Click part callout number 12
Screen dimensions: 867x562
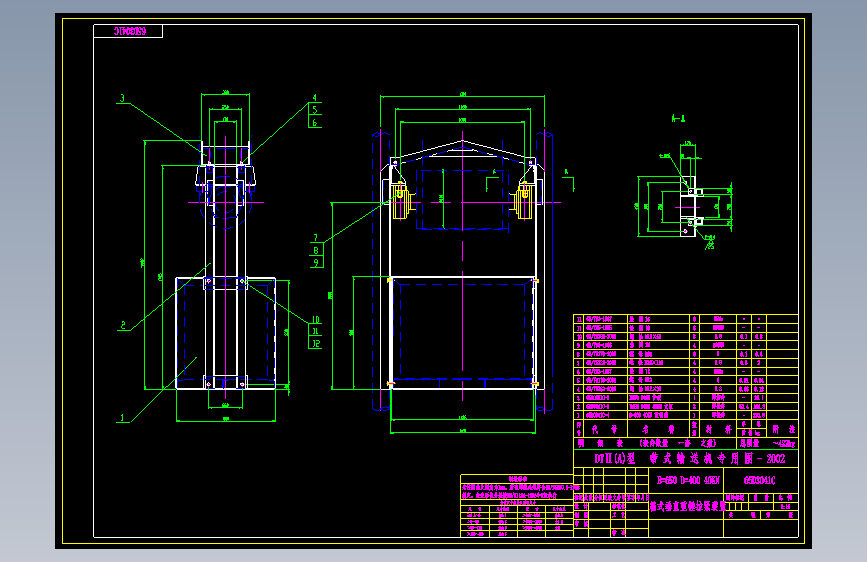[316, 344]
